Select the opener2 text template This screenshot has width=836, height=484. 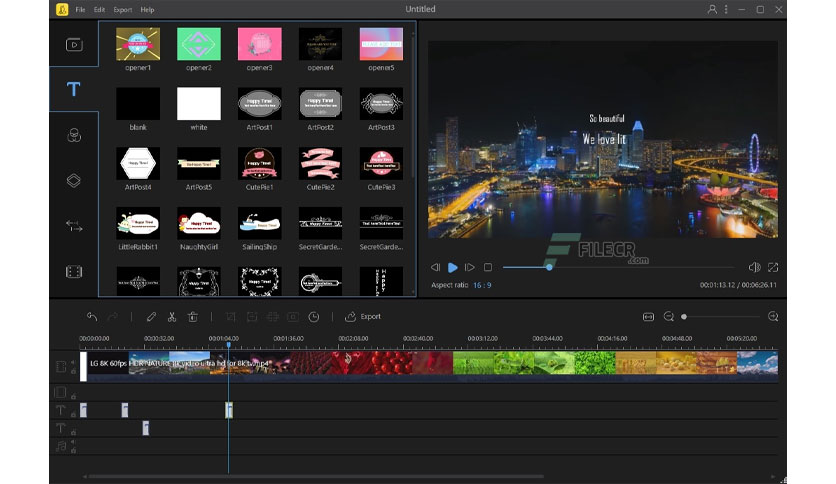pos(199,44)
